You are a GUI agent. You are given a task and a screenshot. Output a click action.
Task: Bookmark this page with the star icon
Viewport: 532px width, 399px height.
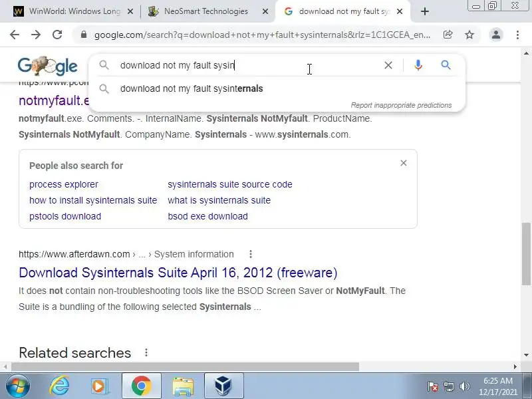(x=469, y=35)
